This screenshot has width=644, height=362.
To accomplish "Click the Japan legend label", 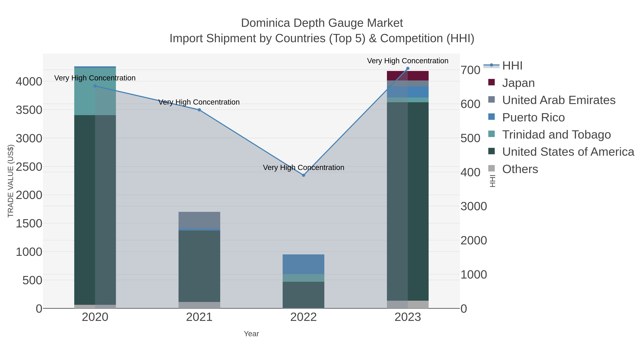I will point(518,83).
